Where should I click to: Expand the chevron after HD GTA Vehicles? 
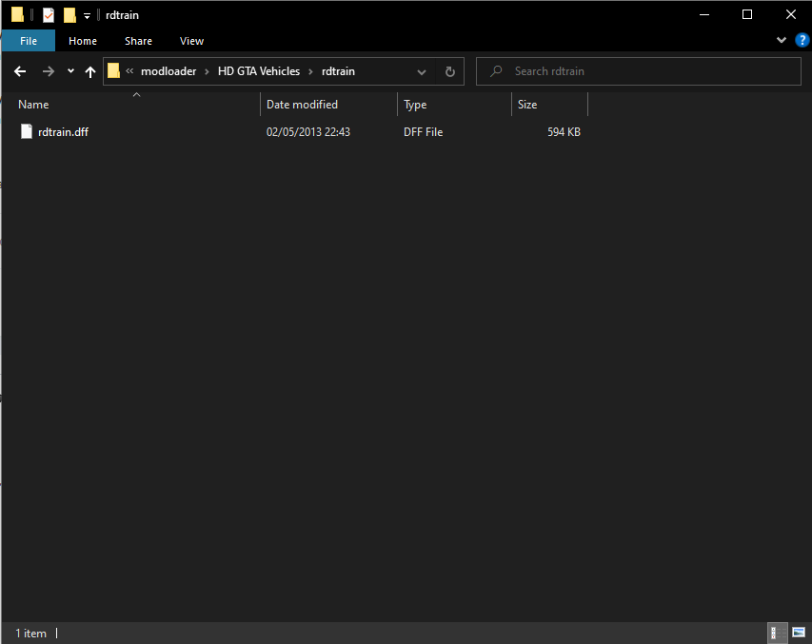pyautogui.click(x=310, y=71)
